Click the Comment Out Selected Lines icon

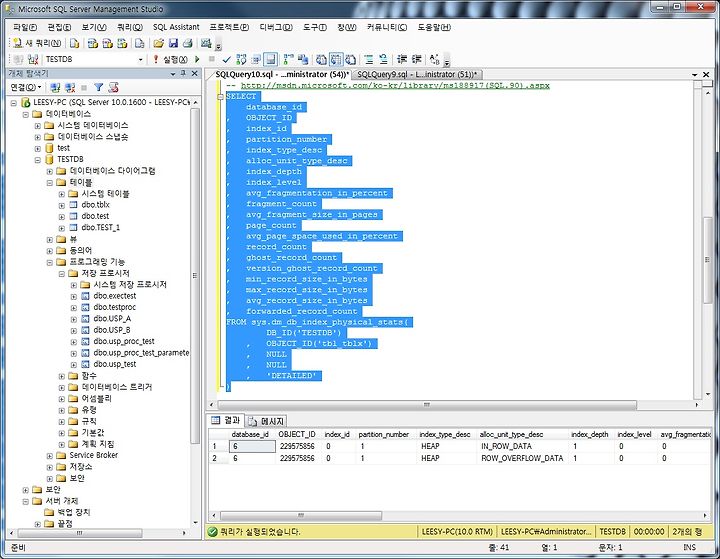coord(369,59)
